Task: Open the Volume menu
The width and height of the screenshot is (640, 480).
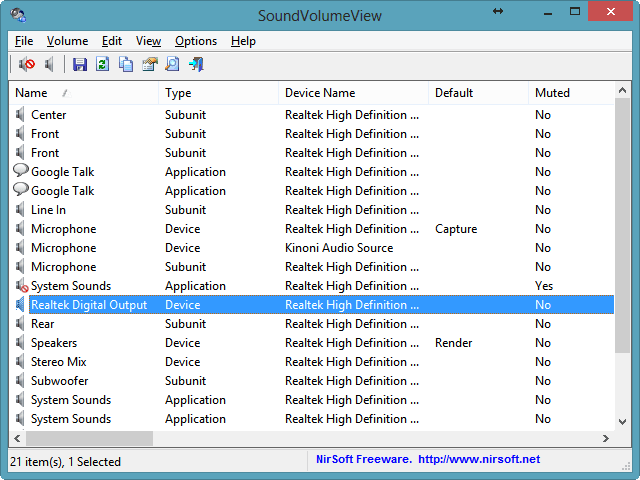Action: tap(67, 41)
